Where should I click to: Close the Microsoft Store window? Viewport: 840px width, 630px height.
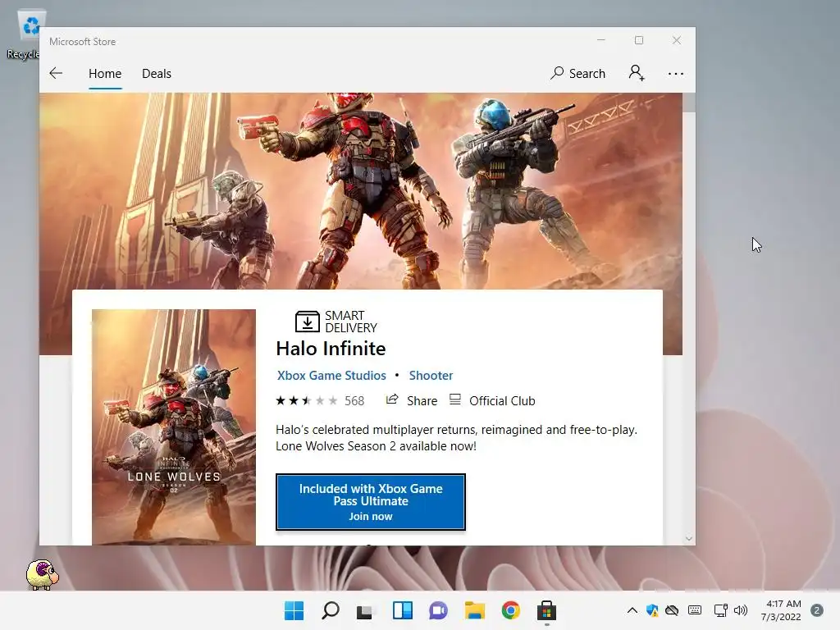[x=677, y=40]
